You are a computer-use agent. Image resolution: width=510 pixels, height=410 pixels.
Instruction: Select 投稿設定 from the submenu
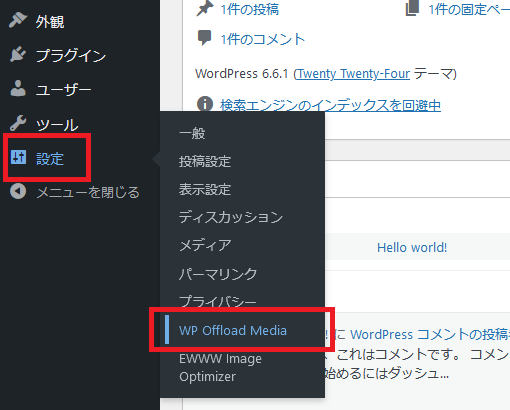pos(205,161)
